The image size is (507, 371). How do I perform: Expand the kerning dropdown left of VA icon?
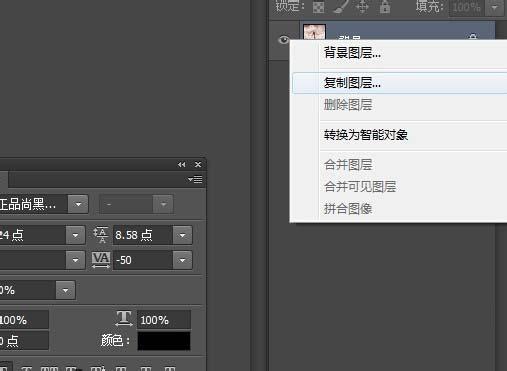(x=75, y=260)
